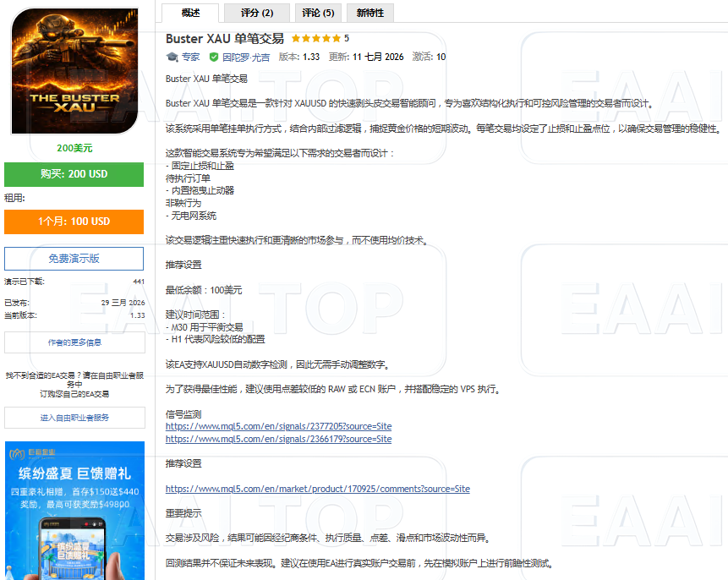Open signal link 2366179
The image size is (728, 580).
click(x=278, y=439)
